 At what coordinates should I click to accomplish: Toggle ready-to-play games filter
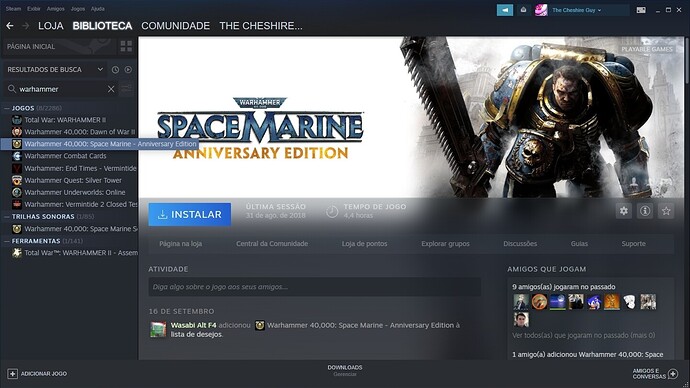pos(128,70)
